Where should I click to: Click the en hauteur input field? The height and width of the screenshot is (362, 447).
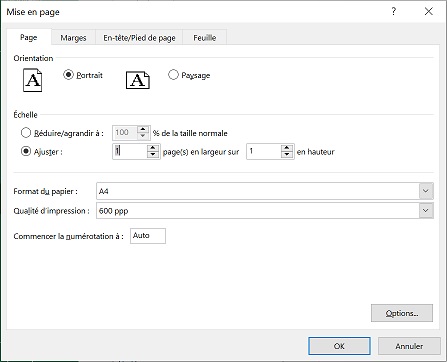pyautogui.click(x=264, y=151)
